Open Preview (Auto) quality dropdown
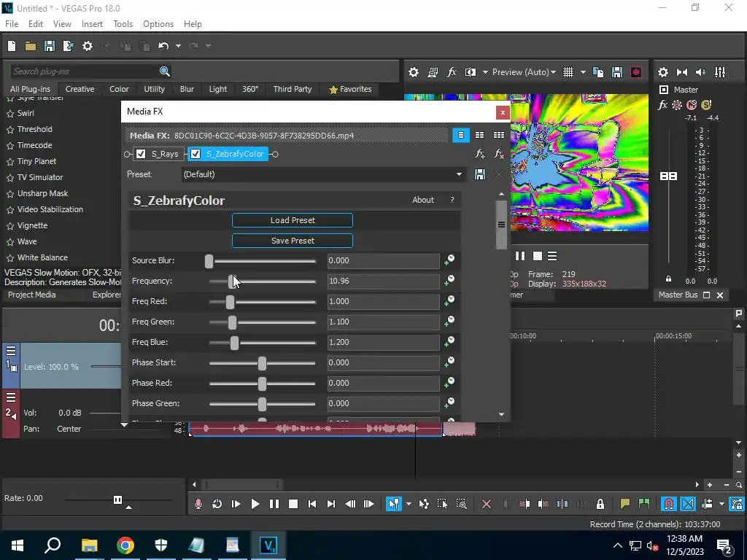 [x=524, y=72]
